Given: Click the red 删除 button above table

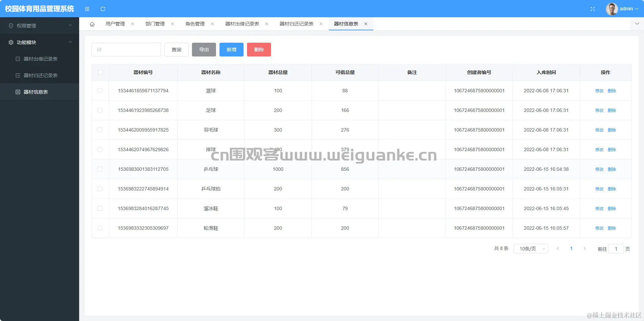Looking at the screenshot, I should 259,50.
